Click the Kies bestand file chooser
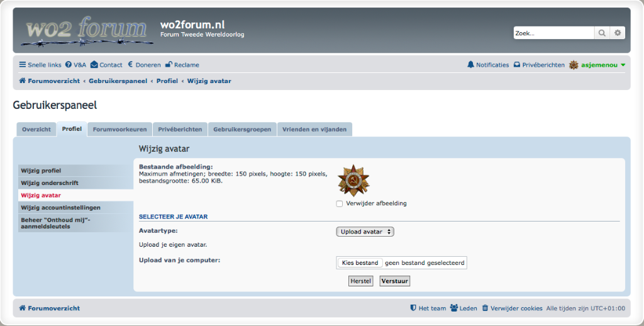The height and width of the screenshot is (326, 644). (360, 262)
